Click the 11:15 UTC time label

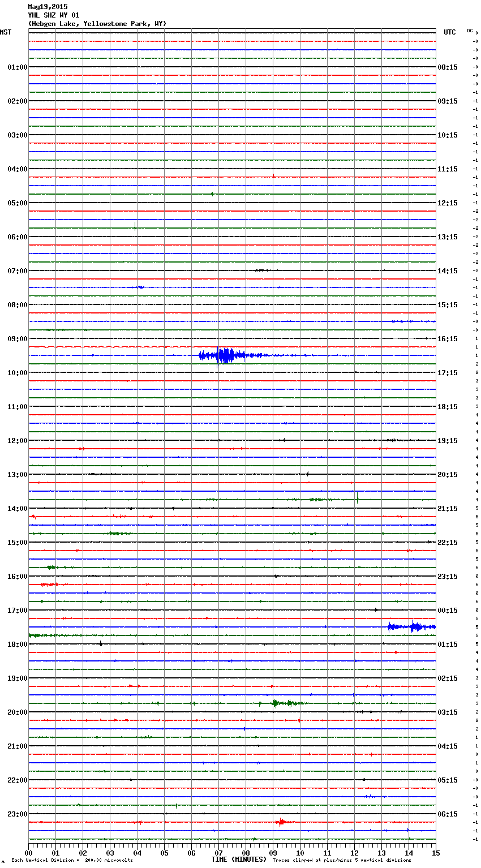click(448, 169)
